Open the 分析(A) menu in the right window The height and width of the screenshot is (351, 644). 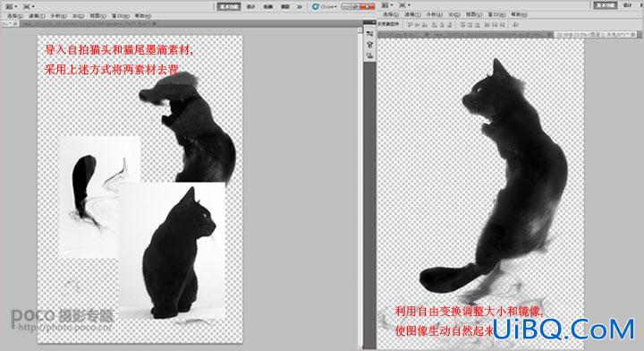pyautogui.click(x=435, y=14)
